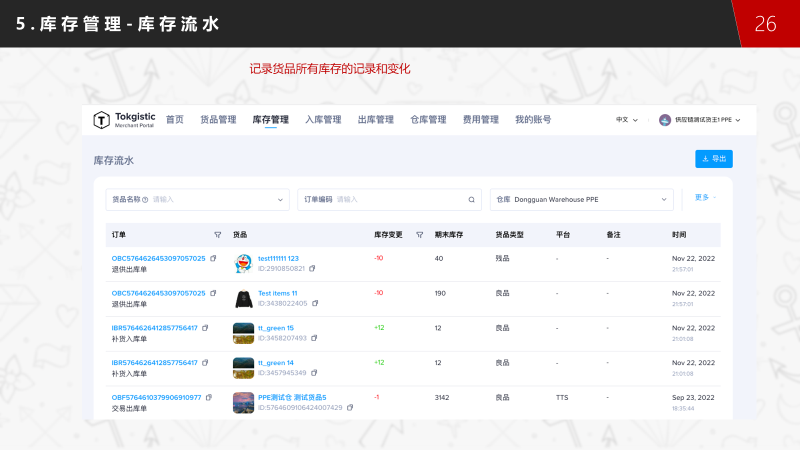800x450 pixels.
Task: Click the 订单 column filter icon
Action: point(218,235)
